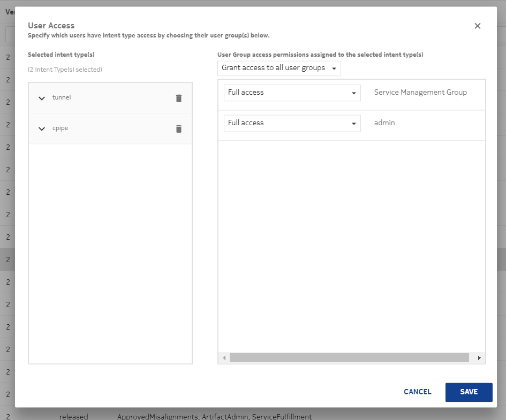Expand the tunnel intent type chevron

tap(42, 98)
